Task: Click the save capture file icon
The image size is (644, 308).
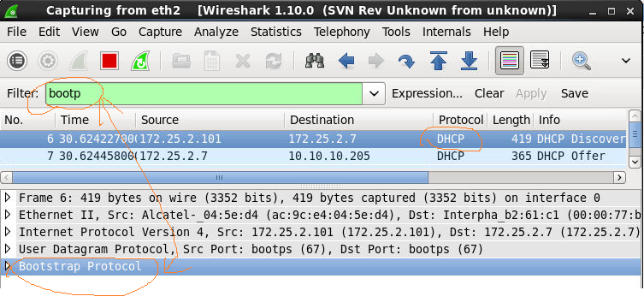Action: click(212, 62)
